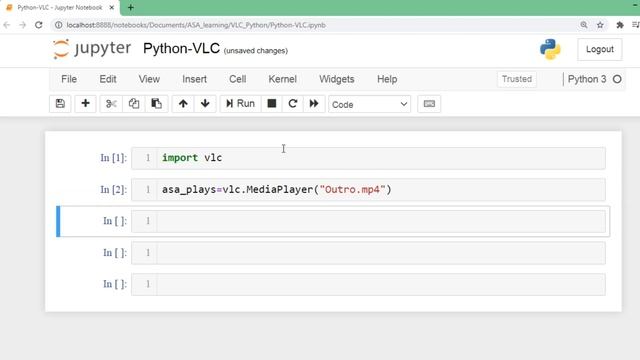Open the Help menu
Viewport: 640px width, 360px height.
point(387,79)
